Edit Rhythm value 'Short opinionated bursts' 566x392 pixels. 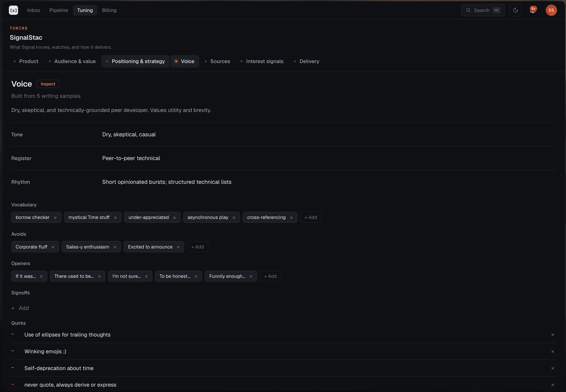click(167, 182)
